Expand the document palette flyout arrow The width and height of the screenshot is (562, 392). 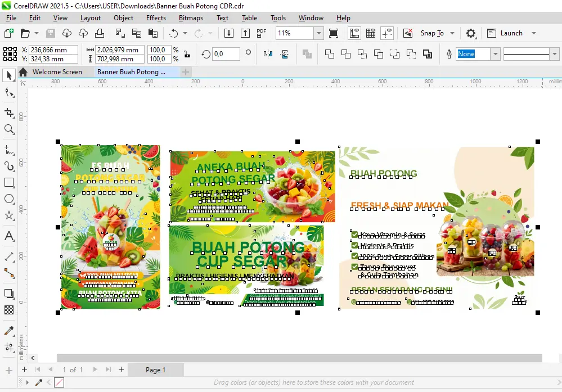27,382
